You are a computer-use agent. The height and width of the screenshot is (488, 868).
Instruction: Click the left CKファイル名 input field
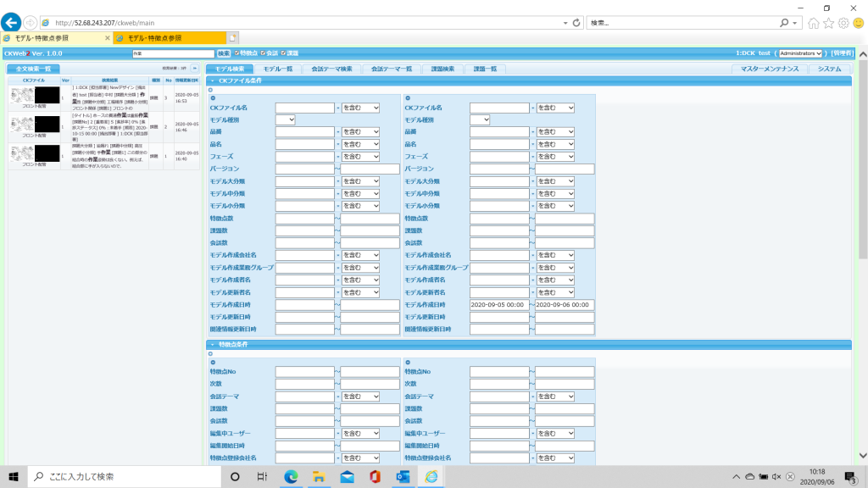point(304,108)
